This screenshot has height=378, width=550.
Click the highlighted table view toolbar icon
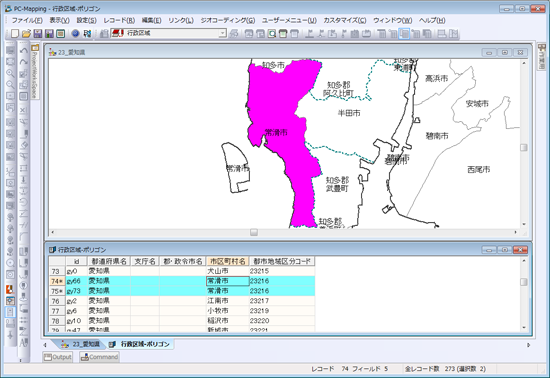(x=404, y=34)
